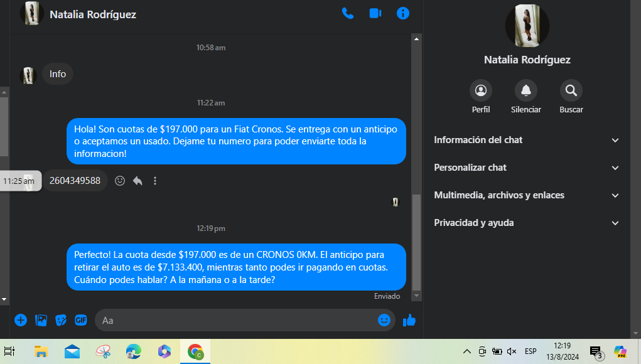Open the plus actions menu in composer
Screen dimensions: 641x364
point(21,320)
